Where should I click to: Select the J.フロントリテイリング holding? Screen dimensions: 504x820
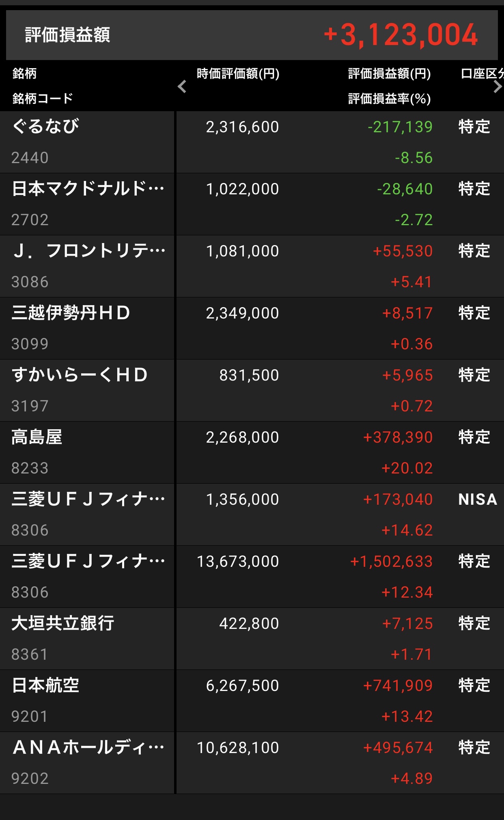tap(88, 251)
